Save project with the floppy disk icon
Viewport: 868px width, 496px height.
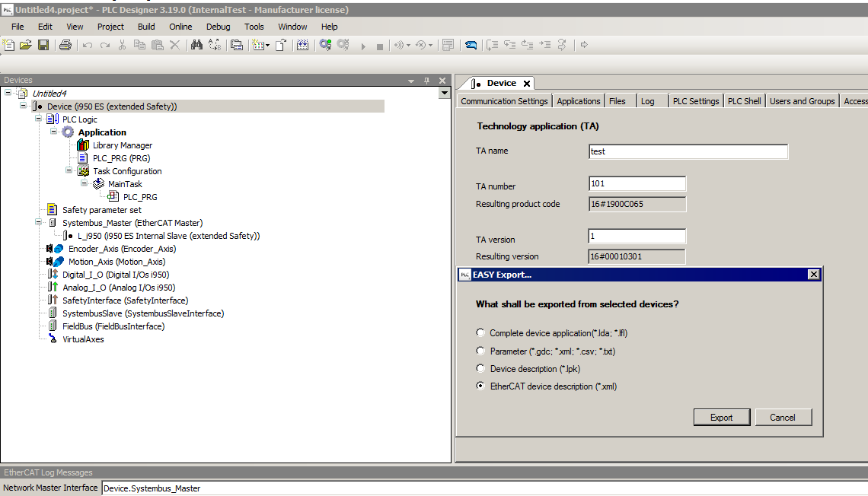pyautogui.click(x=43, y=45)
